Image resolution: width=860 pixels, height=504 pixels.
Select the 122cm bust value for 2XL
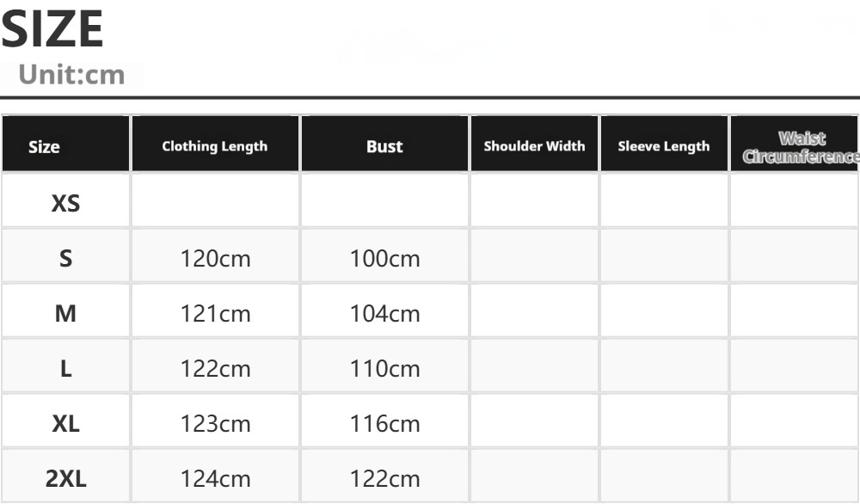(384, 479)
